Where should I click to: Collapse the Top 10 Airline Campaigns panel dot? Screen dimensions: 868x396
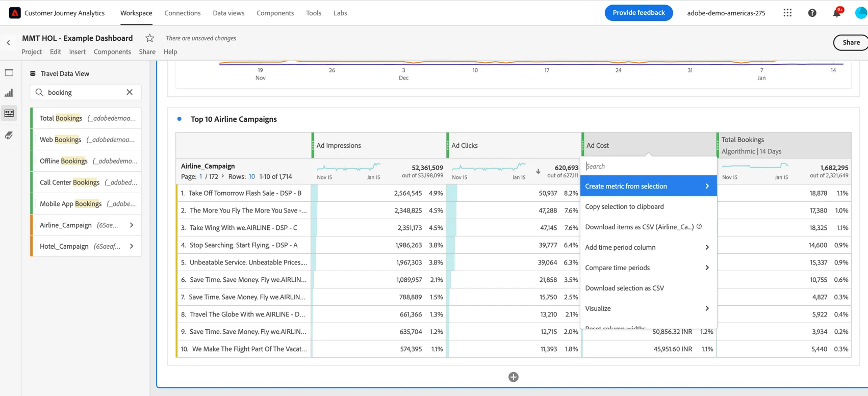179,119
